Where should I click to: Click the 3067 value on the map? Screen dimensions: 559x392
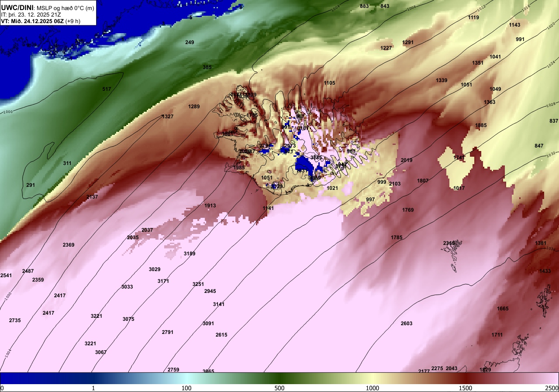[x=101, y=352]
